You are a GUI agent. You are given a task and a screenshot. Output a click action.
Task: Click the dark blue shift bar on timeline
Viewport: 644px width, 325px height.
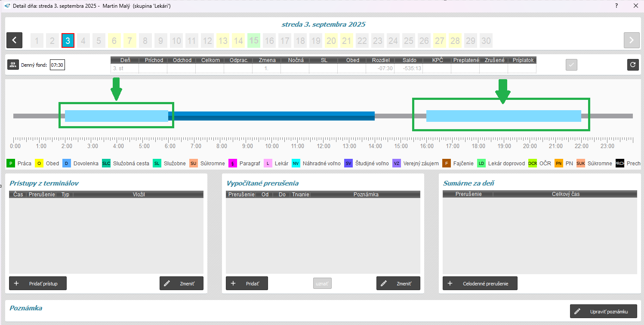tap(273, 116)
